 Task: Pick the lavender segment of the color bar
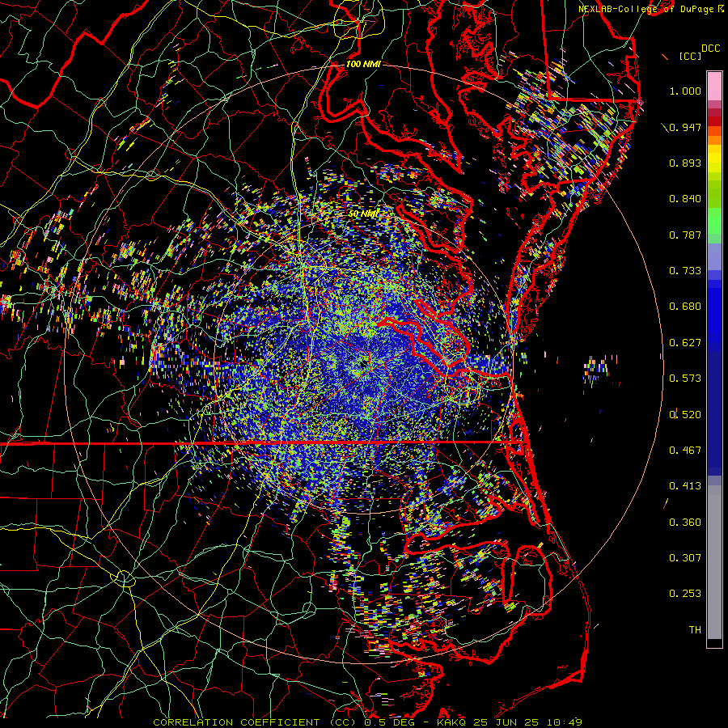[714, 256]
